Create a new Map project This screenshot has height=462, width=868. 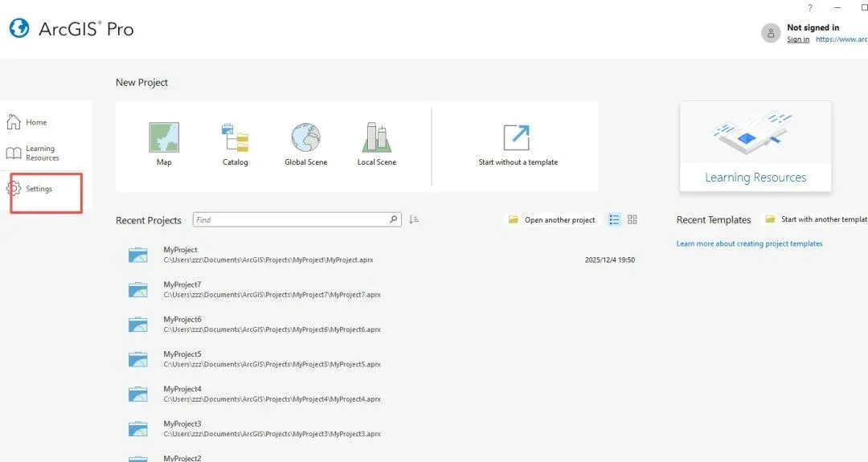[x=164, y=144]
